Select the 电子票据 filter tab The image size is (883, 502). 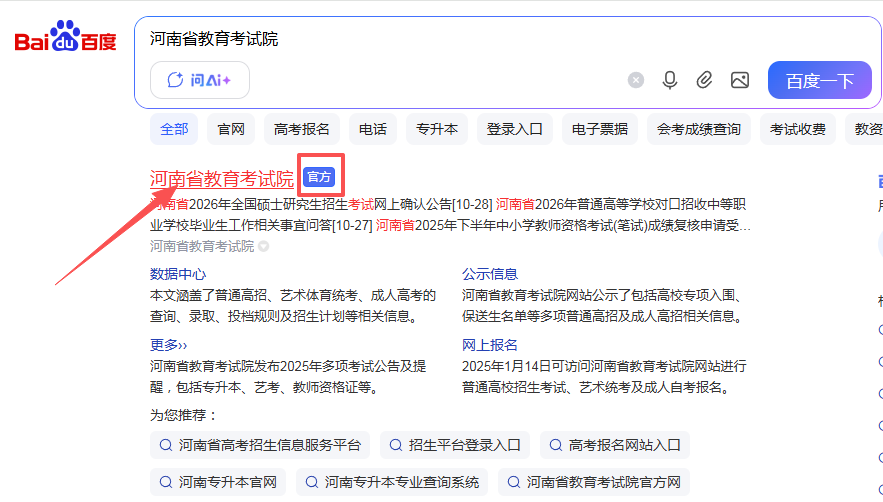point(600,129)
